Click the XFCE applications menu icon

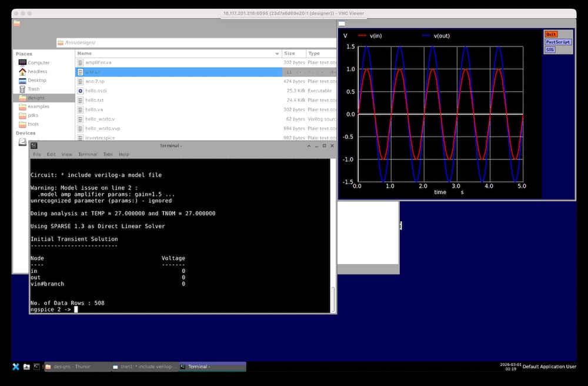click(x=16, y=367)
